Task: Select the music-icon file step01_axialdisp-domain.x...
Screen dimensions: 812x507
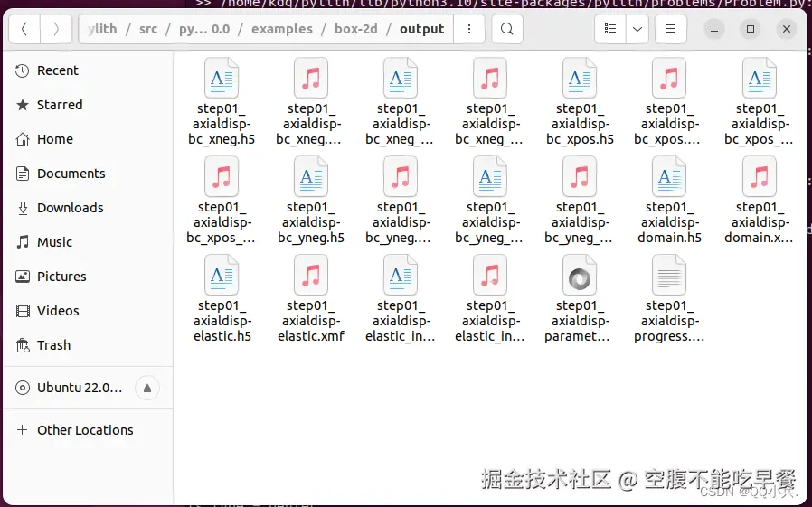Action: (760, 201)
